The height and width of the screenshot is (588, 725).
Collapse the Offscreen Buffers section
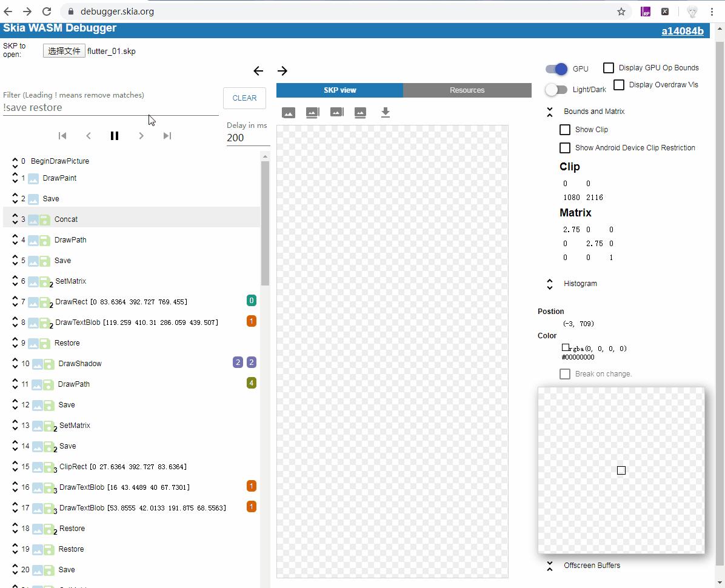pyautogui.click(x=550, y=566)
